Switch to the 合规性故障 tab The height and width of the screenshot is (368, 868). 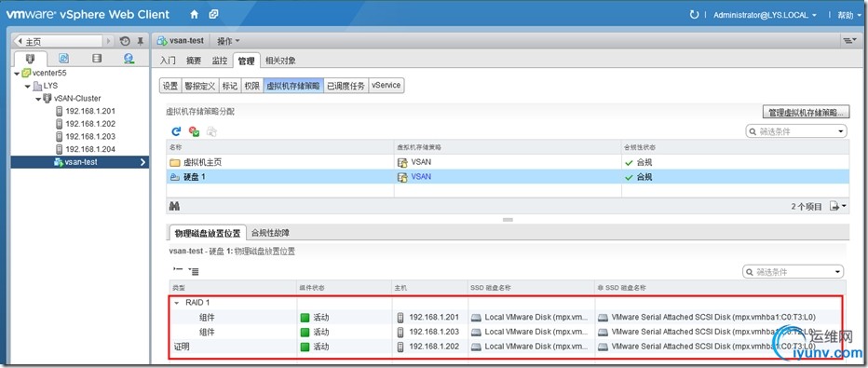point(270,233)
